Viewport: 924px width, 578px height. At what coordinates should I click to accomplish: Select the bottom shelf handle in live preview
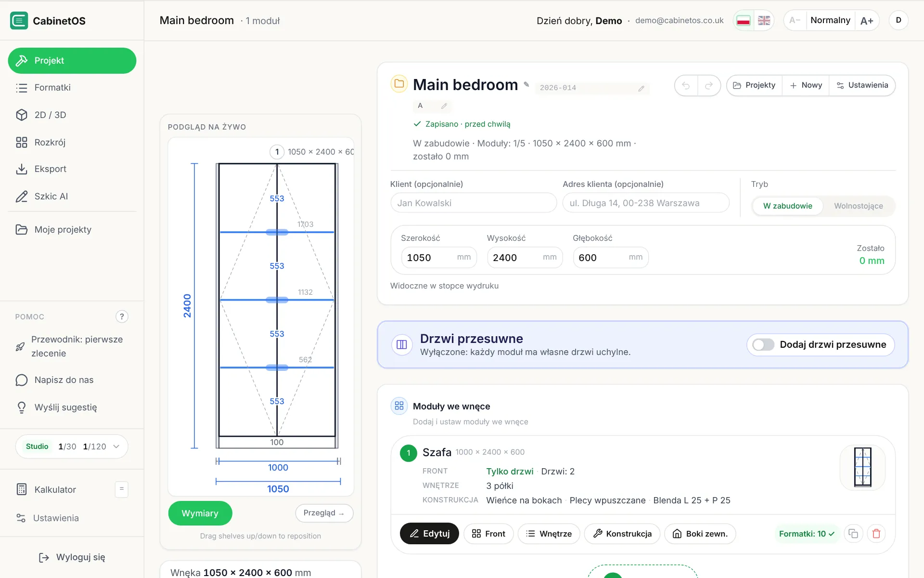click(x=277, y=368)
